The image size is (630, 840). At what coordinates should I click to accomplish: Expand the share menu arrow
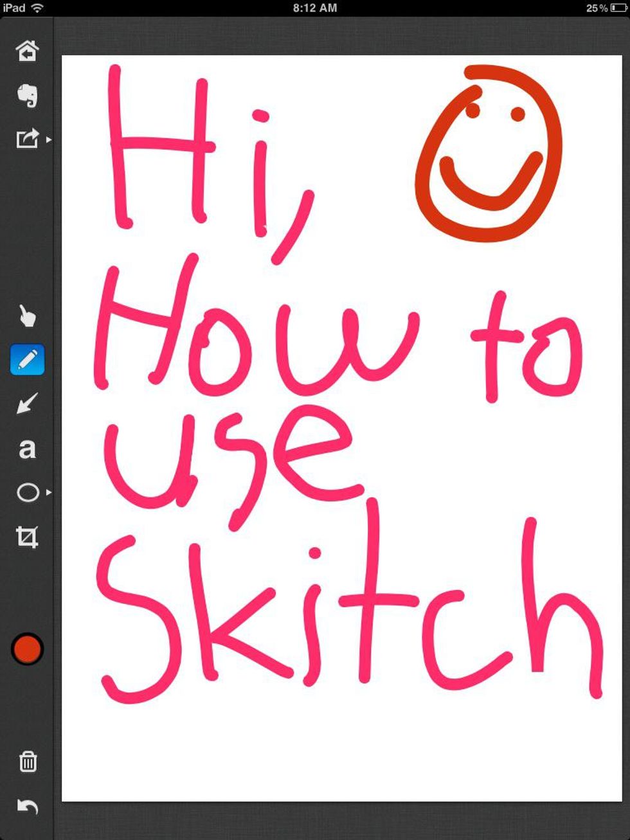click(50, 139)
